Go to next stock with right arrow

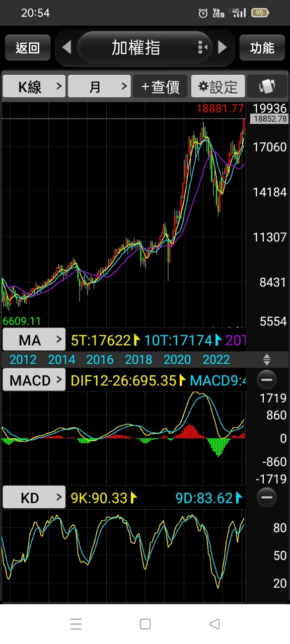pyautogui.click(x=223, y=48)
